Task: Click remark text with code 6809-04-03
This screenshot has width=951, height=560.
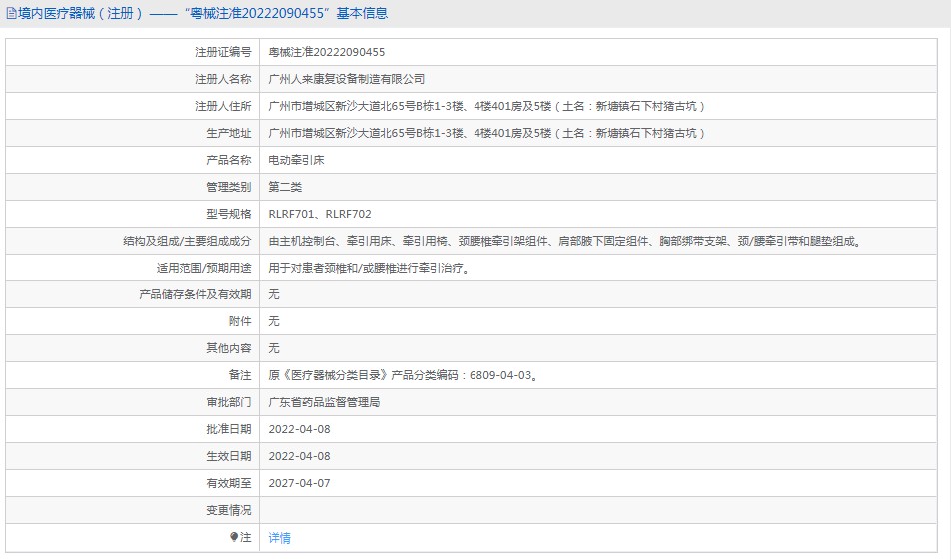Action: [404, 375]
